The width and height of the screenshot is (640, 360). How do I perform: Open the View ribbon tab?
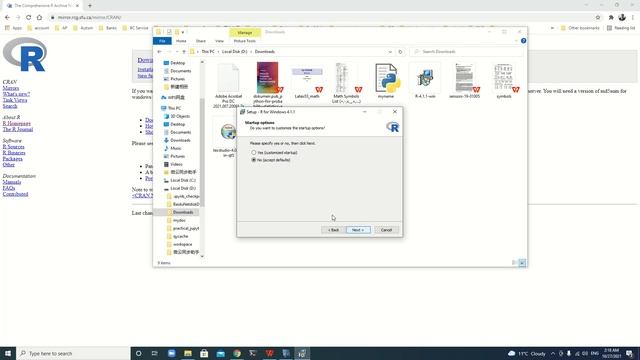point(219,41)
